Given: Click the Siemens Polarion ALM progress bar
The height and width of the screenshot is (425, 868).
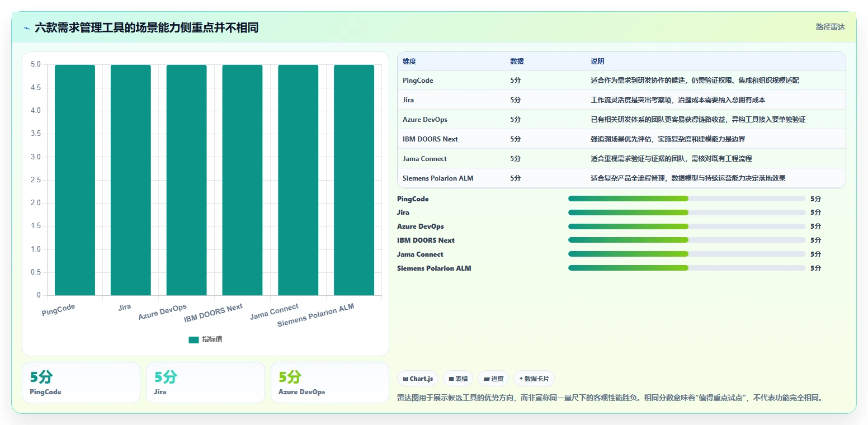Looking at the screenshot, I should coord(687,268).
